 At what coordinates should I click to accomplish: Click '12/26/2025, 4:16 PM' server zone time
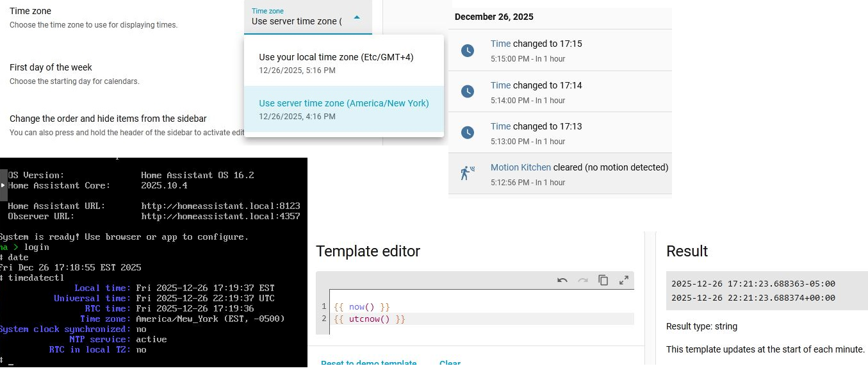coord(297,117)
